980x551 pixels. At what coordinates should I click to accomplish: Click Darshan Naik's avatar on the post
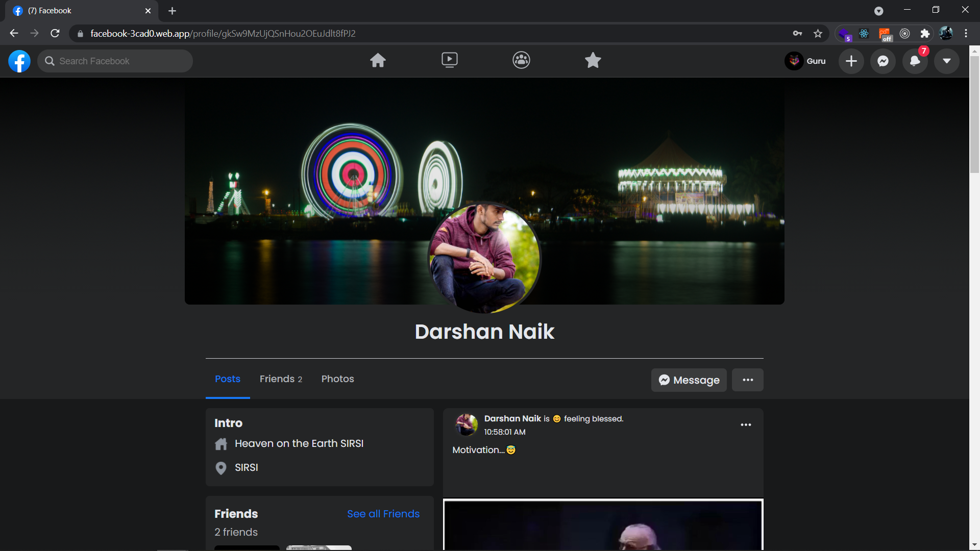pyautogui.click(x=466, y=424)
